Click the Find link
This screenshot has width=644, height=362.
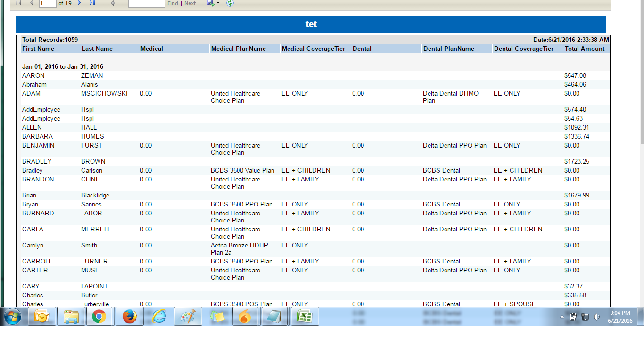tap(173, 3)
